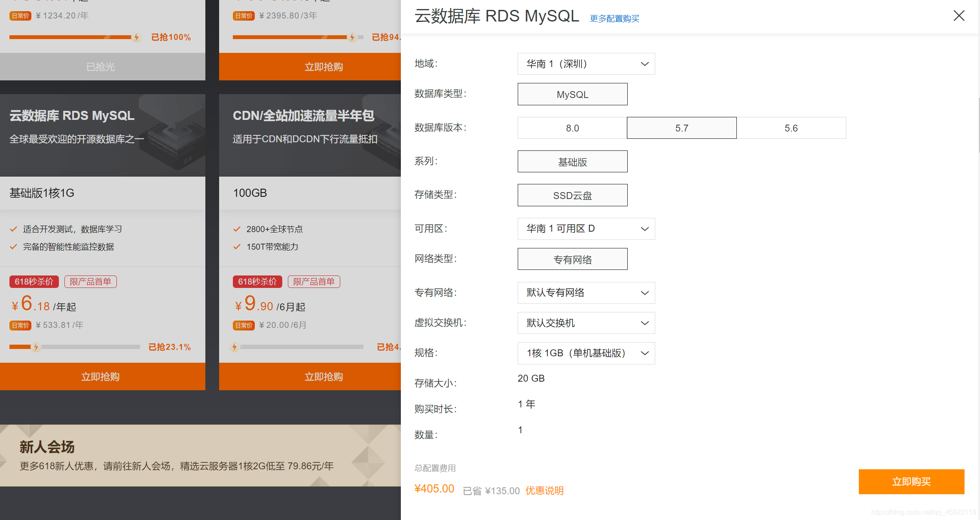This screenshot has width=980, height=520.
Task: Click the 已抢23.1% progress bar
Action: click(x=75, y=347)
